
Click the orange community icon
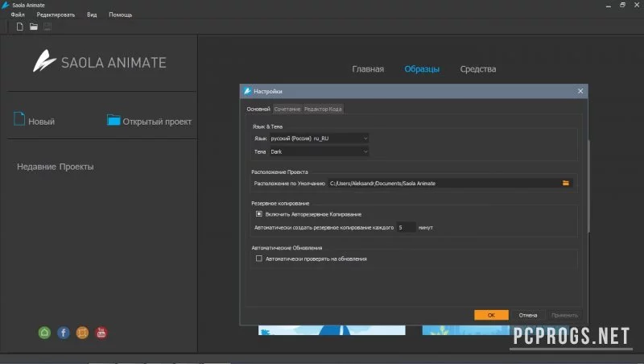(x=82, y=333)
